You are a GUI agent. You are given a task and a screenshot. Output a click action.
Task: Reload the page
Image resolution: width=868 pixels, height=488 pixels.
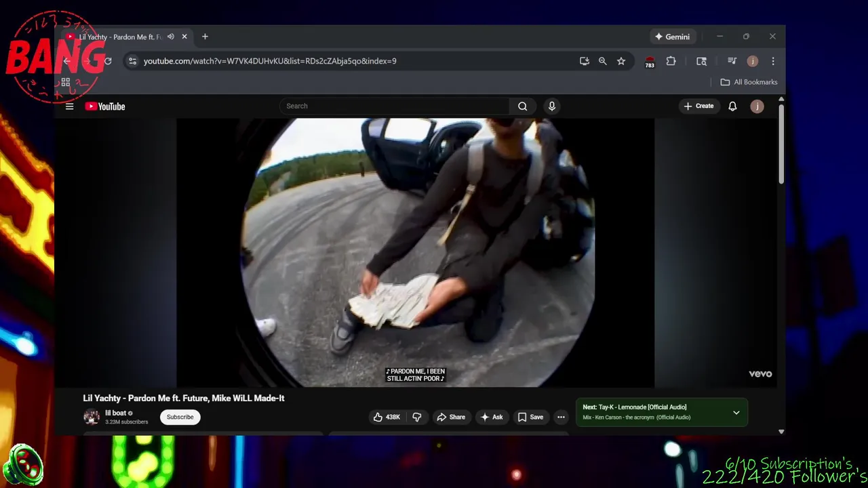pos(108,61)
